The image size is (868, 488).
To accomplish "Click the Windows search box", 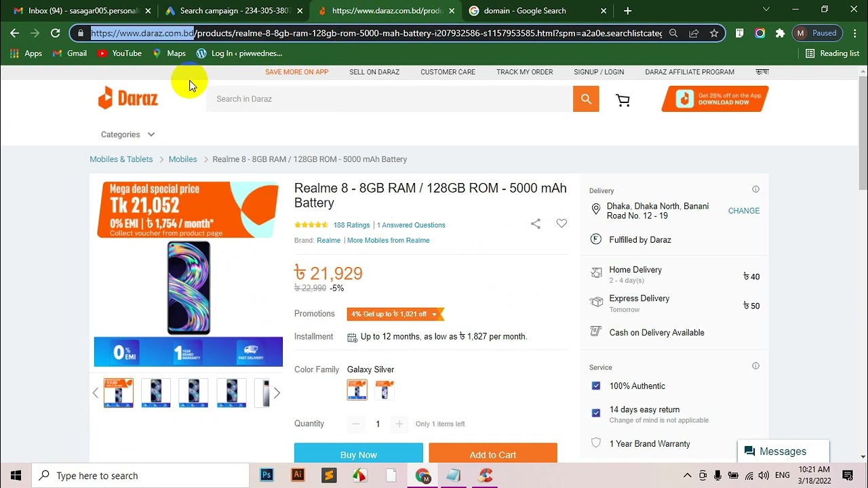I will 140,475.
